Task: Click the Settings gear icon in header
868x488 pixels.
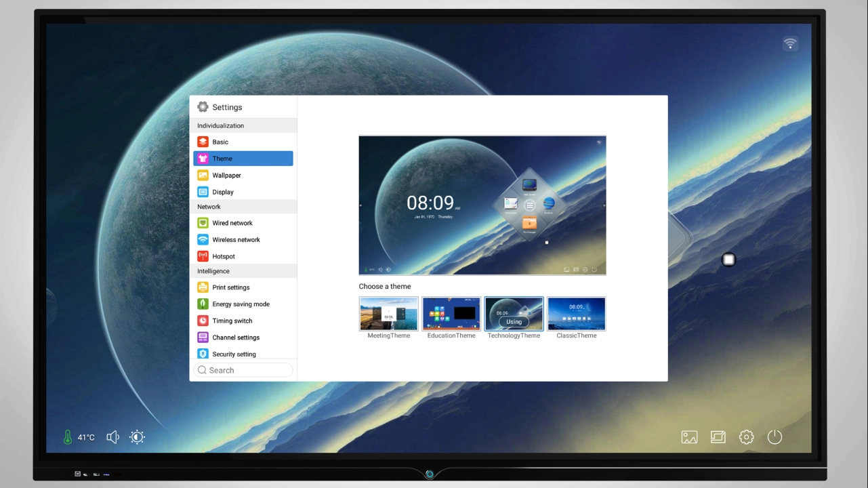Action: click(x=203, y=107)
